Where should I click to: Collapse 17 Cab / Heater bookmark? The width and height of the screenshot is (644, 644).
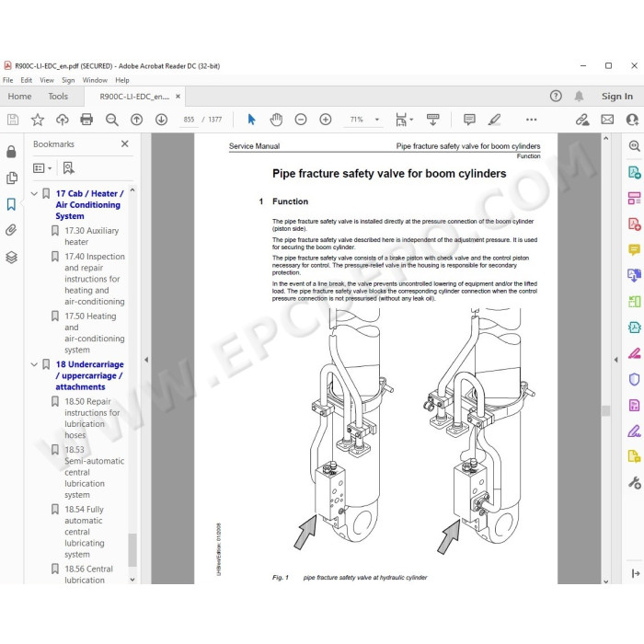pyautogui.click(x=35, y=193)
